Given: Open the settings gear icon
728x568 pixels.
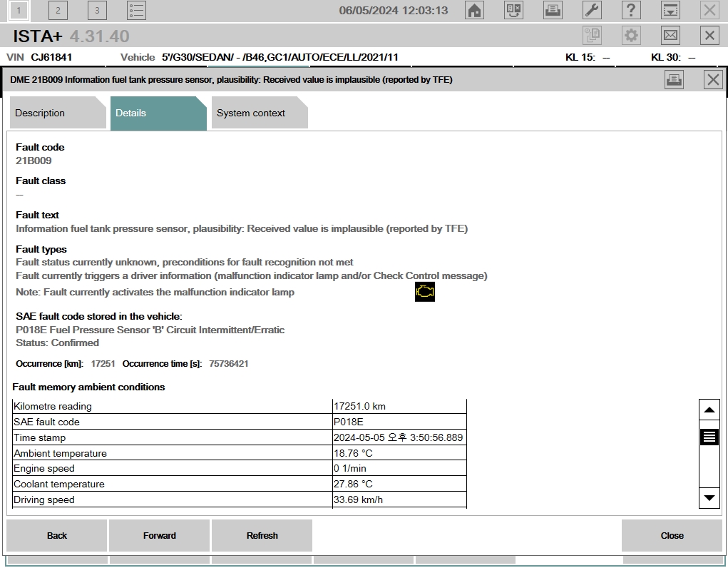Looking at the screenshot, I should [631, 36].
